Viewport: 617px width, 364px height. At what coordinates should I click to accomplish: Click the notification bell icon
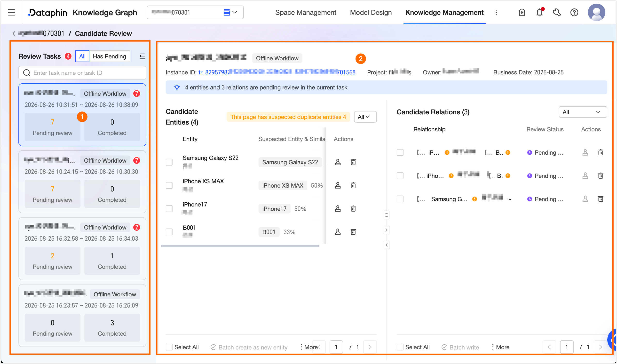coord(539,12)
